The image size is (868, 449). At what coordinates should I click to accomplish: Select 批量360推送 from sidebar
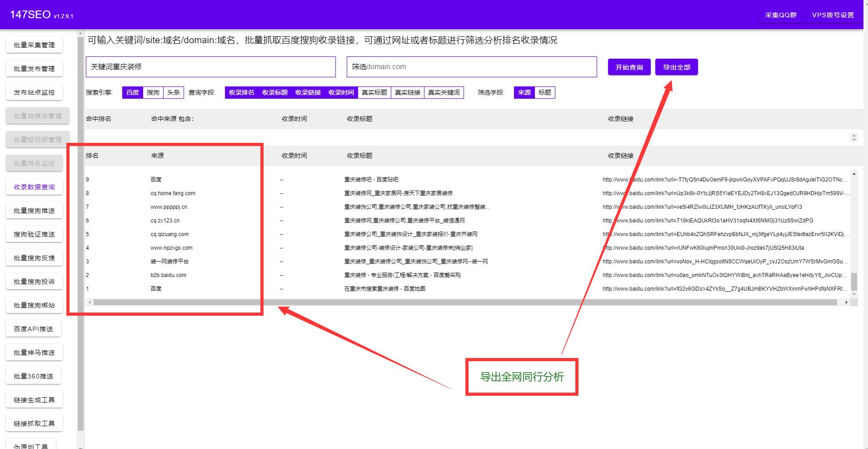click(x=34, y=376)
